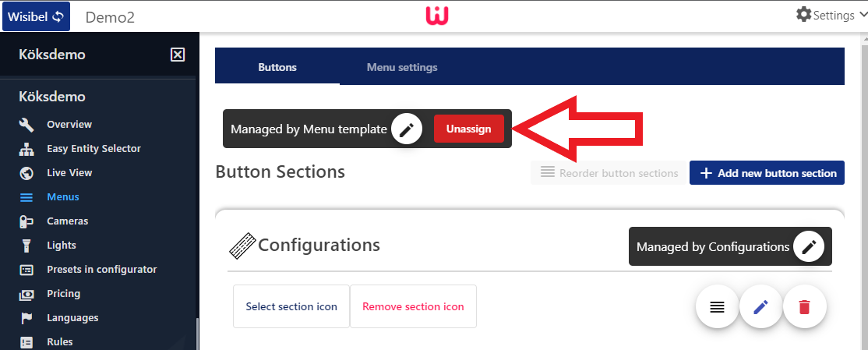The image size is (868, 350).
Task: Open the Menu settings tab
Action: pyautogui.click(x=402, y=67)
